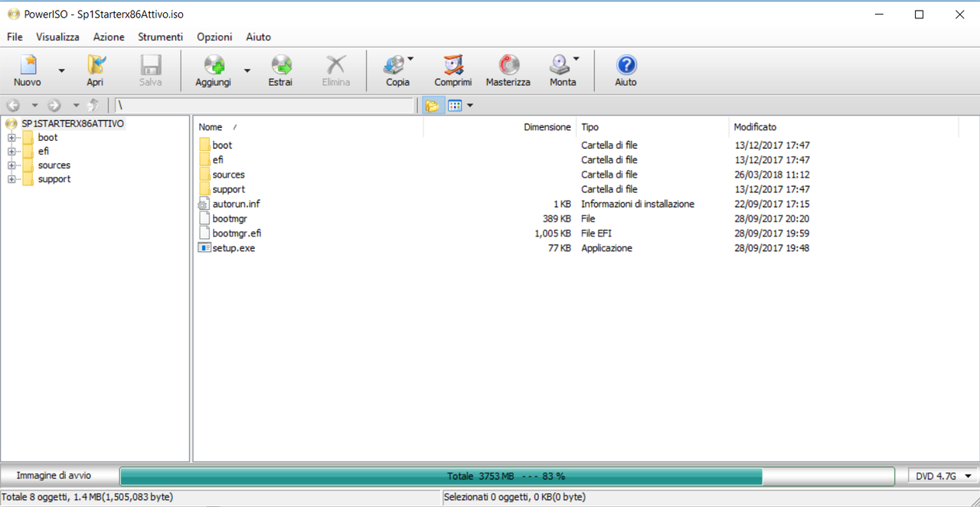980x507 pixels.
Task: Click the Monta drive icon
Action: (560, 65)
